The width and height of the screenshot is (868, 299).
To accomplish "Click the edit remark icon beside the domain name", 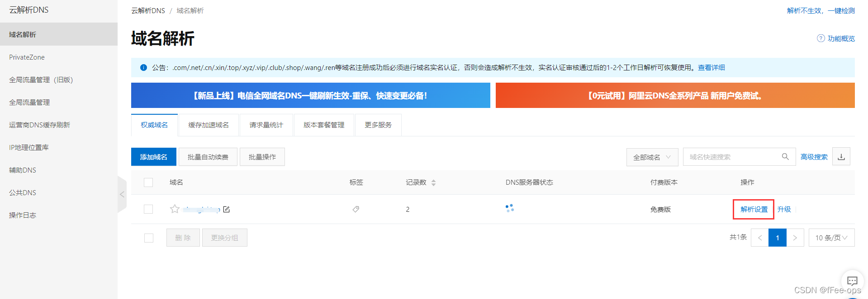I will point(227,209).
